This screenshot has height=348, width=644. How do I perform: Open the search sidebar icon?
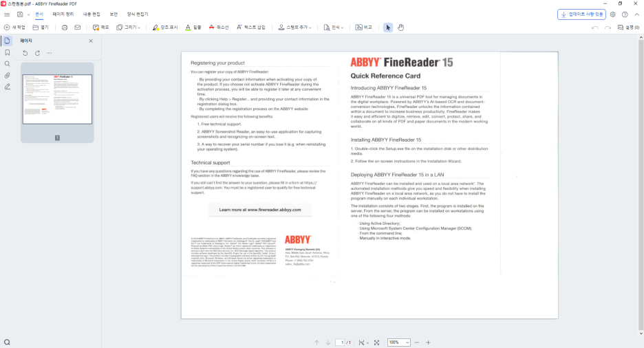(7, 64)
